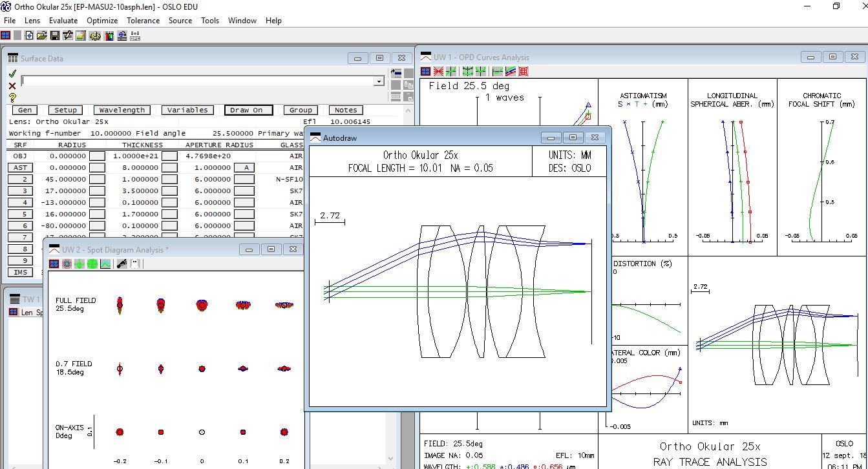Click the Variables button
Image resolution: width=868 pixels, height=469 pixels.
[x=187, y=110]
